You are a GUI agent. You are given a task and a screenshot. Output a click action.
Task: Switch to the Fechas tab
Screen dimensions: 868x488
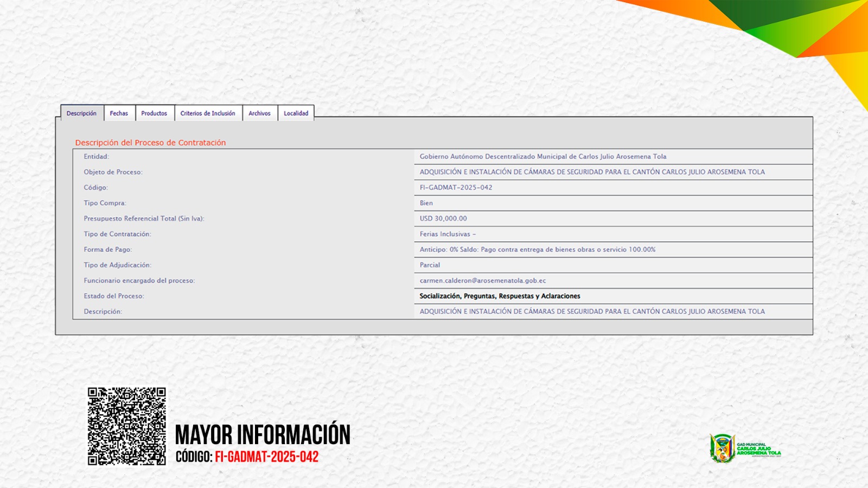pyautogui.click(x=119, y=113)
